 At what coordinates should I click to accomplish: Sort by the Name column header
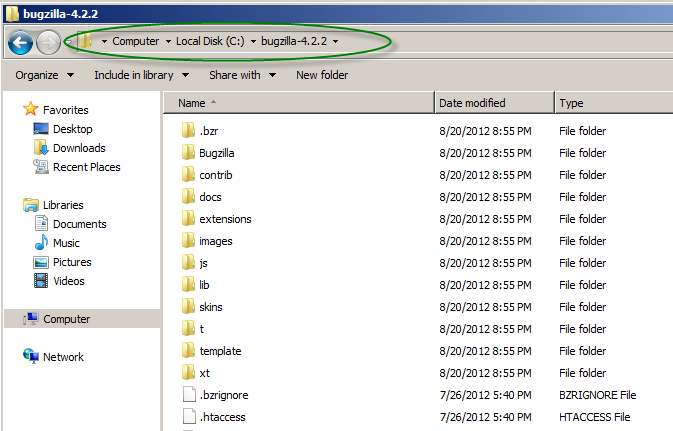tap(299, 103)
